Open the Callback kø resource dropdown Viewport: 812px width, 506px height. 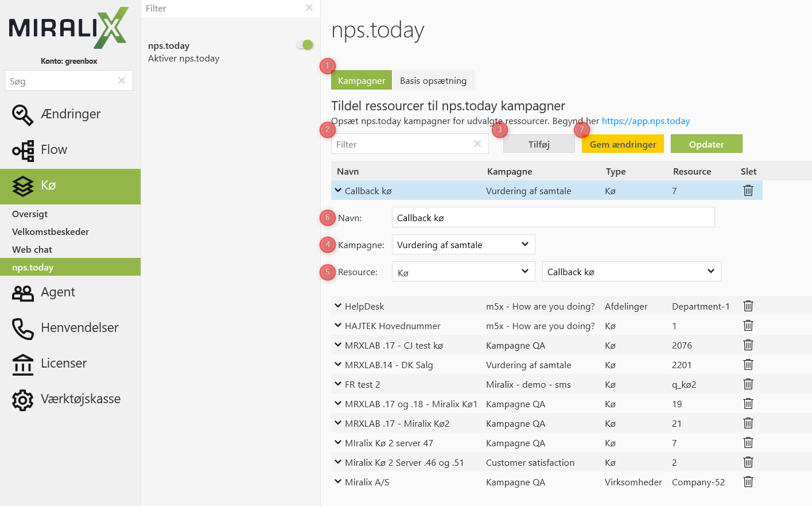631,272
